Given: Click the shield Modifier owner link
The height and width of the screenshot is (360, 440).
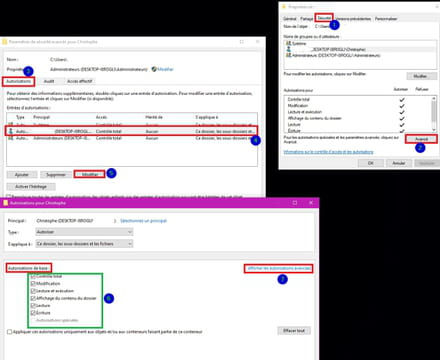Looking at the screenshot, I should (163, 69).
